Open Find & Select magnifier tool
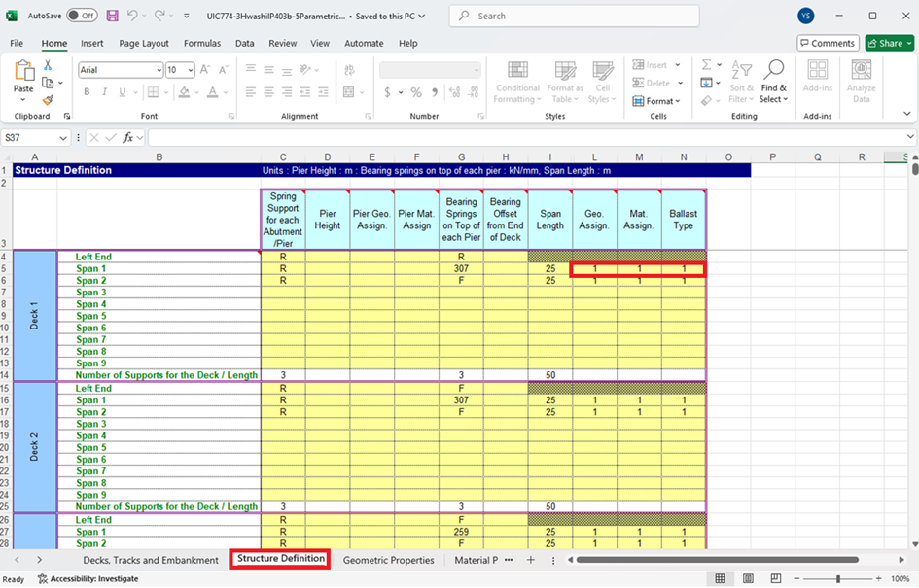The height and width of the screenshot is (588, 919). tap(773, 82)
